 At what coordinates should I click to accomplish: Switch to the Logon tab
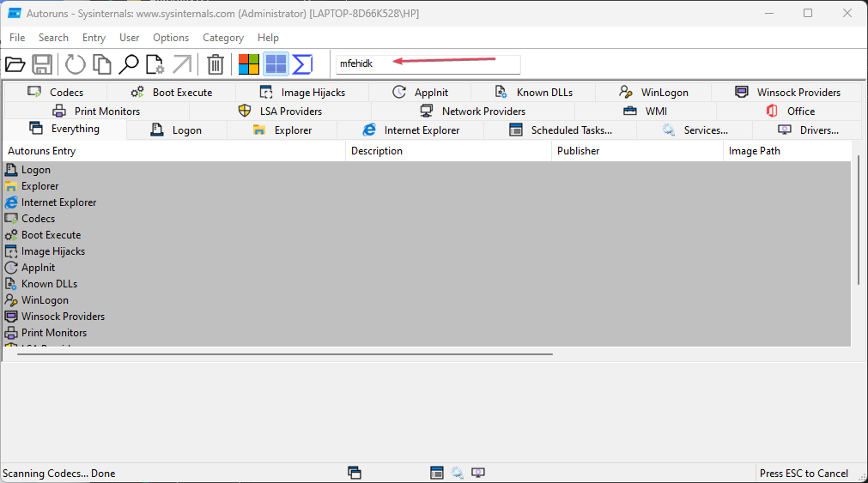click(176, 130)
